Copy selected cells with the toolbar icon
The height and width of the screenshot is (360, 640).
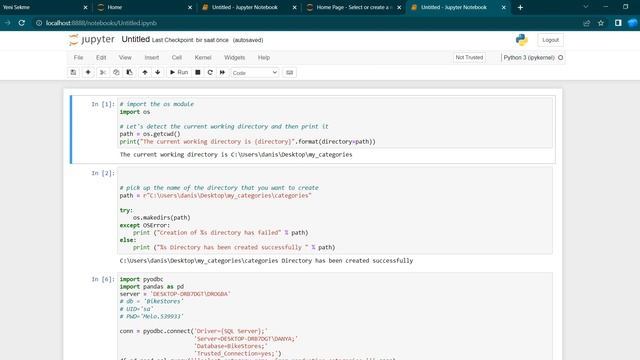coord(116,73)
